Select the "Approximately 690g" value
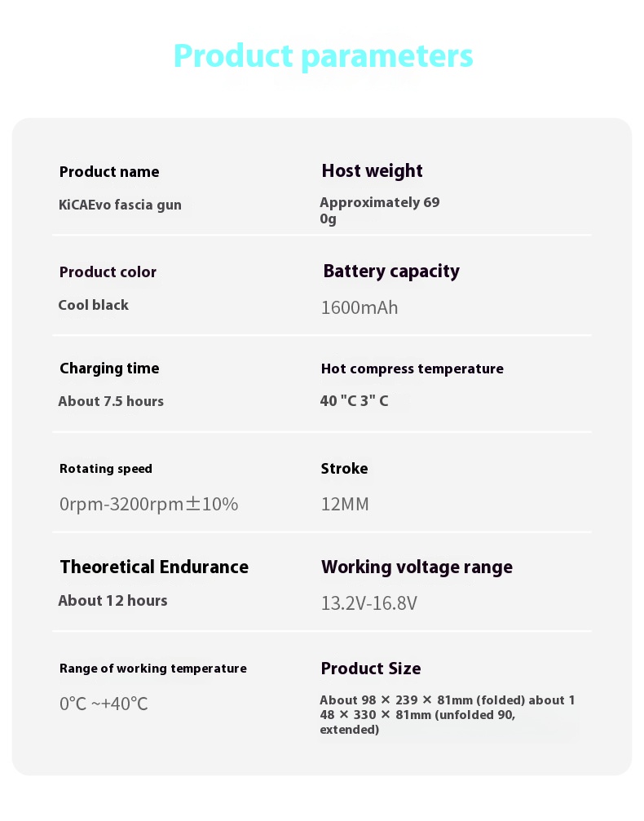Image resolution: width=644 pixels, height=821 pixels. (x=379, y=210)
